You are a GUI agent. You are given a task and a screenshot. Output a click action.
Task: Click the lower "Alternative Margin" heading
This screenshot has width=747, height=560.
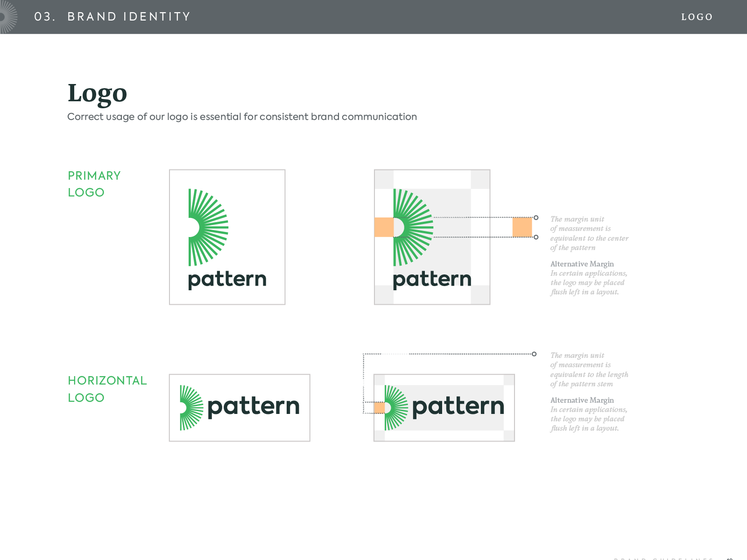tap(582, 400)
